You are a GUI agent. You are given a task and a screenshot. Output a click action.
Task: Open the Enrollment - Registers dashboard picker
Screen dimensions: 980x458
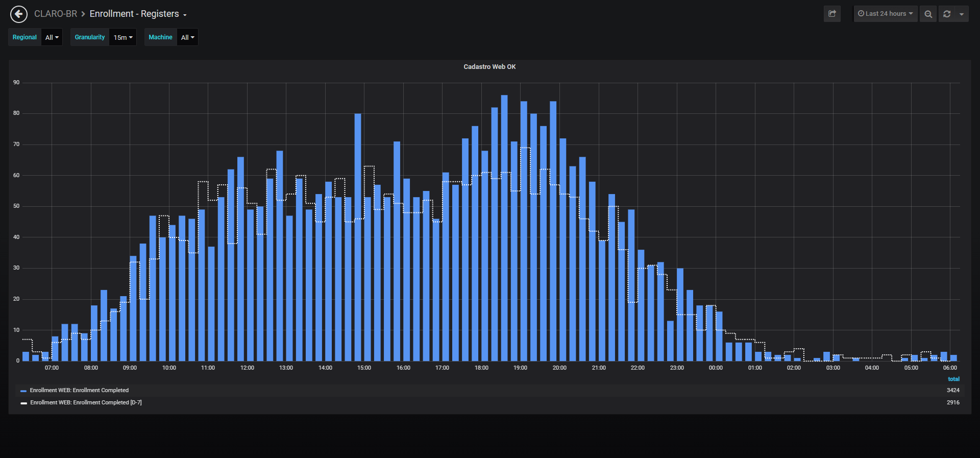[138, 14]
